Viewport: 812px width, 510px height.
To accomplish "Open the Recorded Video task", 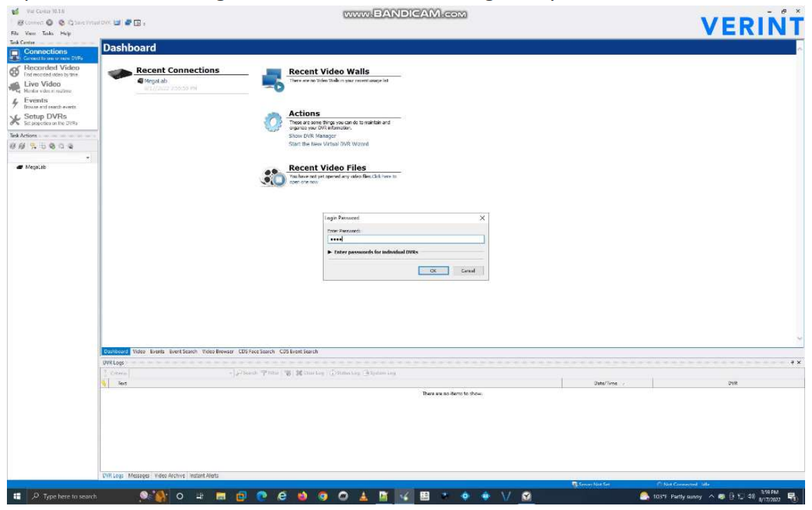I will tap(52, 71).
